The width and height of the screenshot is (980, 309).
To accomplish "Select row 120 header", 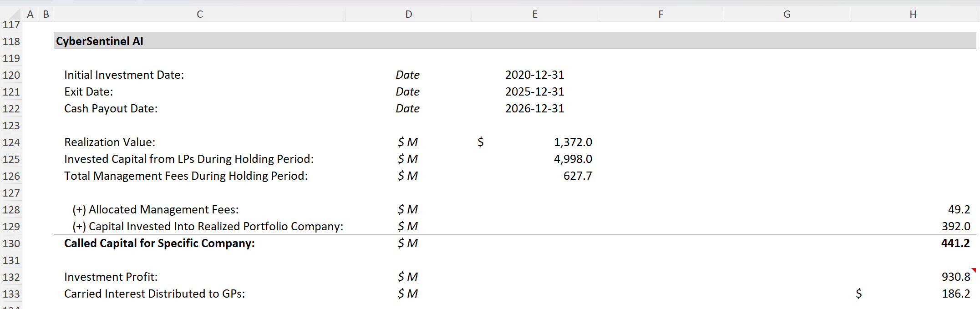I will click(x=11, y=75).
